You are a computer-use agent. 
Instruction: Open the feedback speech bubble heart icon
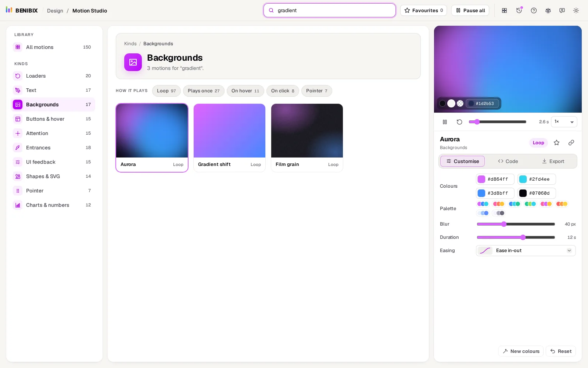coord(562,10)
